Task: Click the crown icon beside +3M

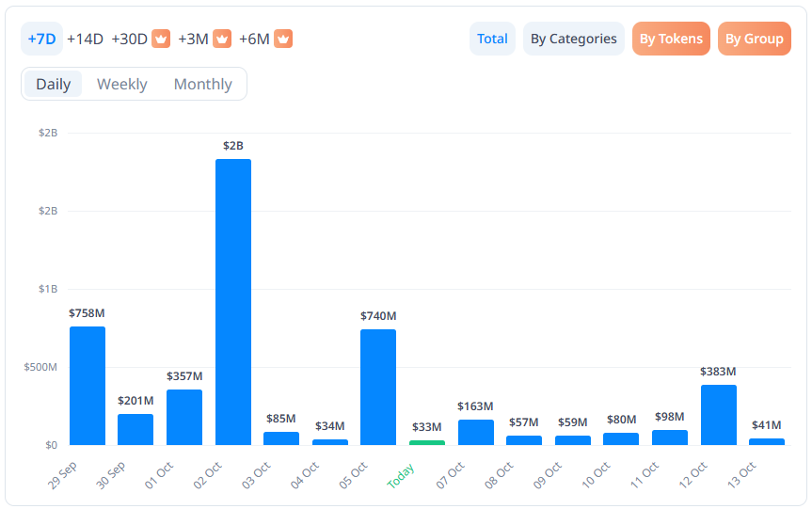Action: (221, 39)
